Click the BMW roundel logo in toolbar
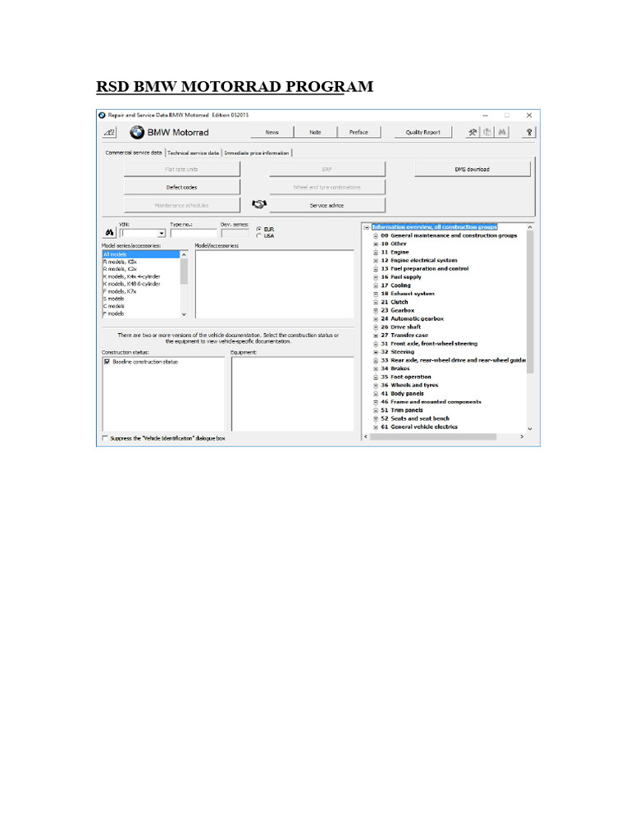630x840 pixels. pos(137,132)
